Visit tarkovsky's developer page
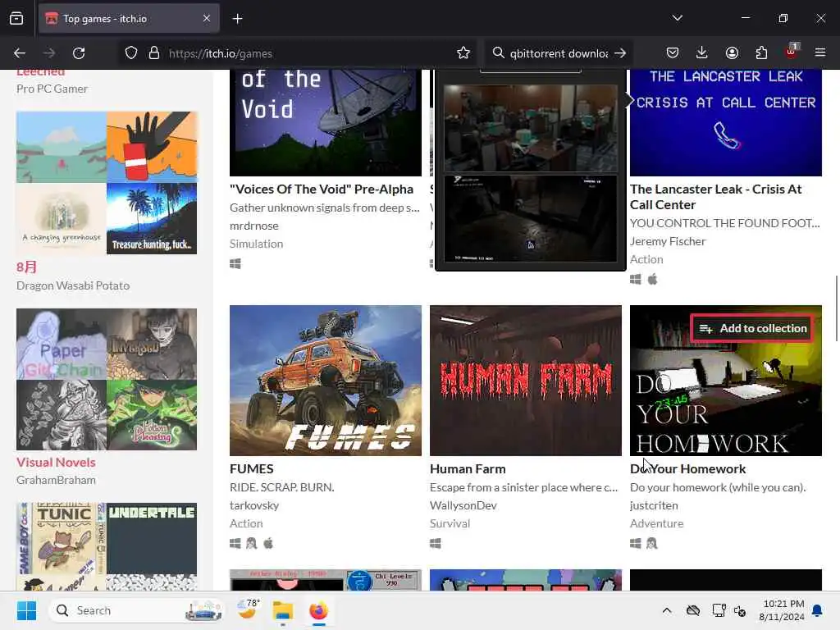Viewport: 840px width, 630px height. (x=254, y=505)
